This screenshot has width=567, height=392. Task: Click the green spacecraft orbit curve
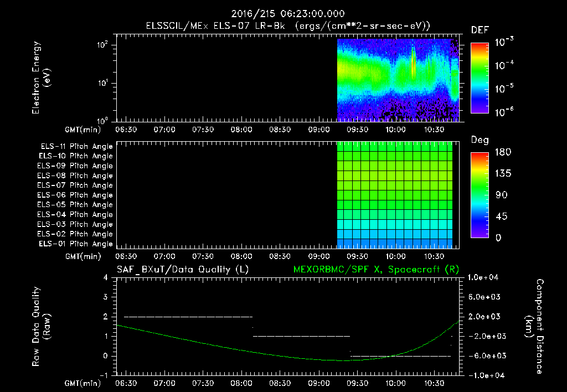click(x=288, y=356)
